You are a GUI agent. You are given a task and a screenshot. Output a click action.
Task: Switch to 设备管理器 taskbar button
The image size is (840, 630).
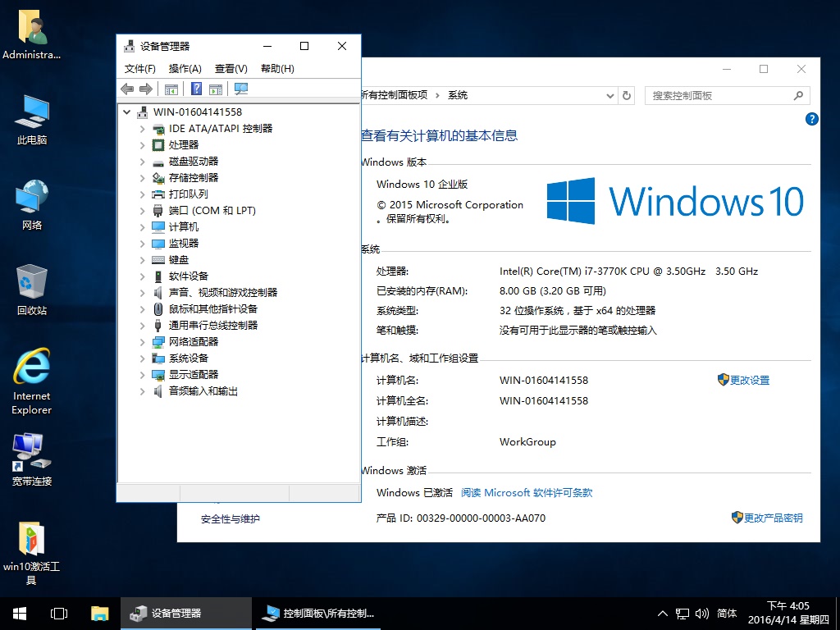186,614
